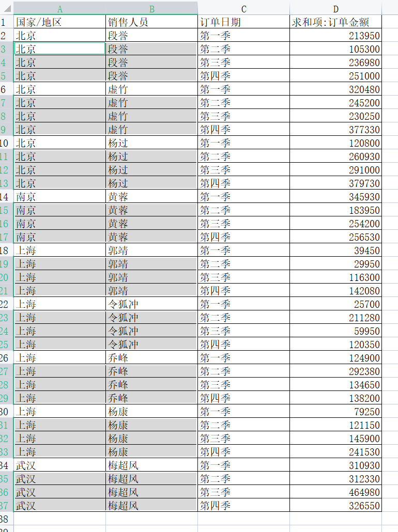The height and width of the screenshot is (532, 398).
Task: Select the 梅超风 cell in row 34
Action: coord(151,465)
